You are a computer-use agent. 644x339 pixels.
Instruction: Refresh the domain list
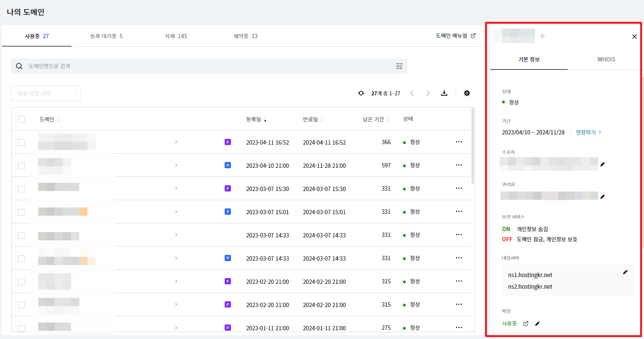point(361,93)
